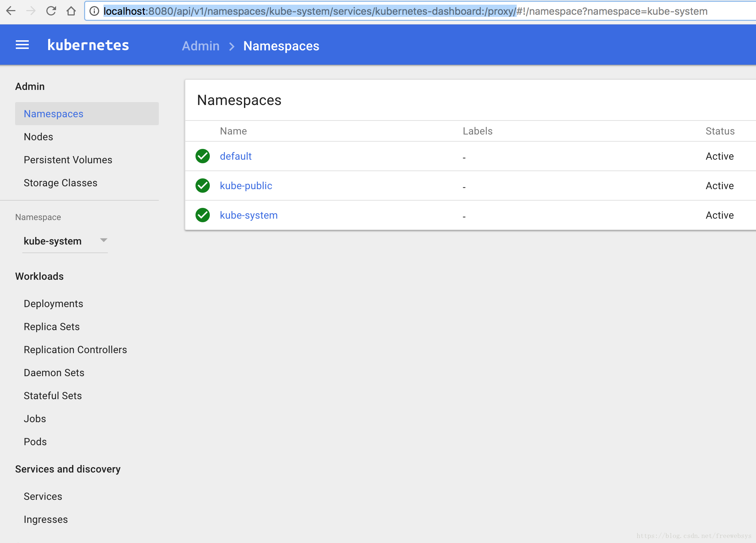Open the kube-public namespace link
The image size is (756, 543).
tap(246, 186)
